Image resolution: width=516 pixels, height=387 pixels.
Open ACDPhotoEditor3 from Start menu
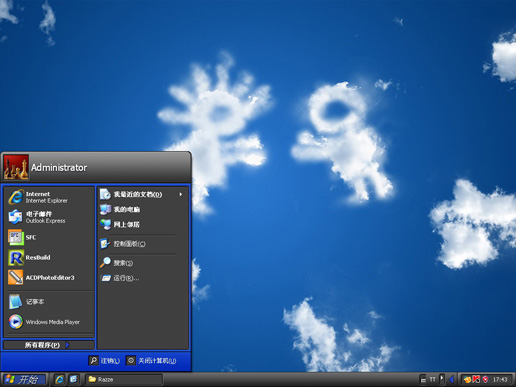coord(49,278)
